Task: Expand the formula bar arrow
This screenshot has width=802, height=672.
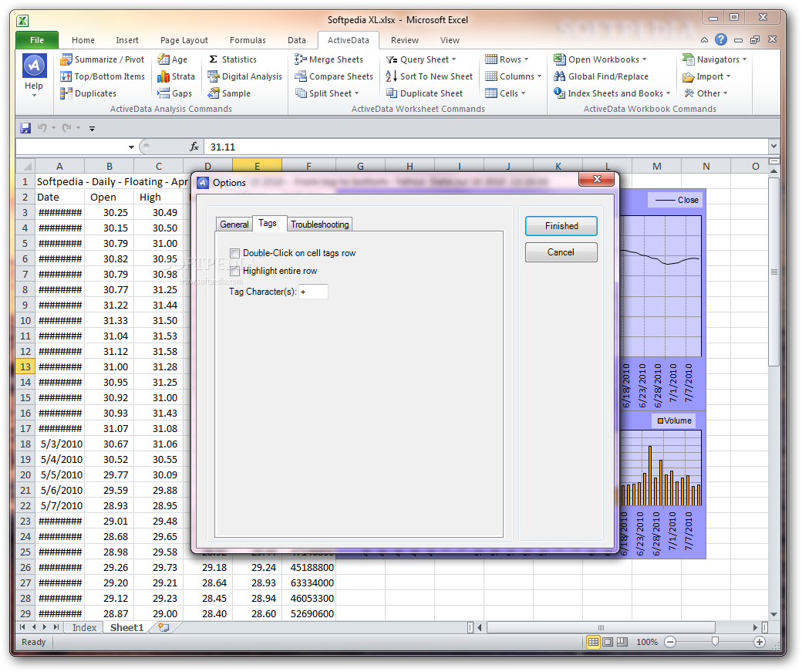Action: [774, 147]
